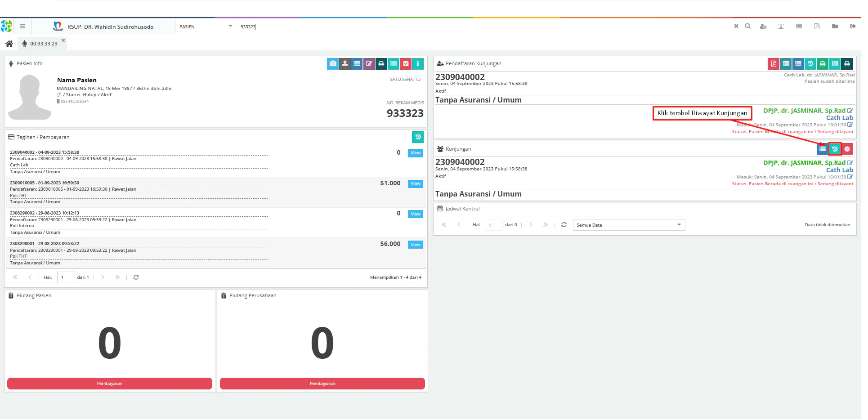Edit DPJP in Pendaftaran Kunjungan section
Image resolution: width=868 pixels, height=420 pixels.
(850, 111)
